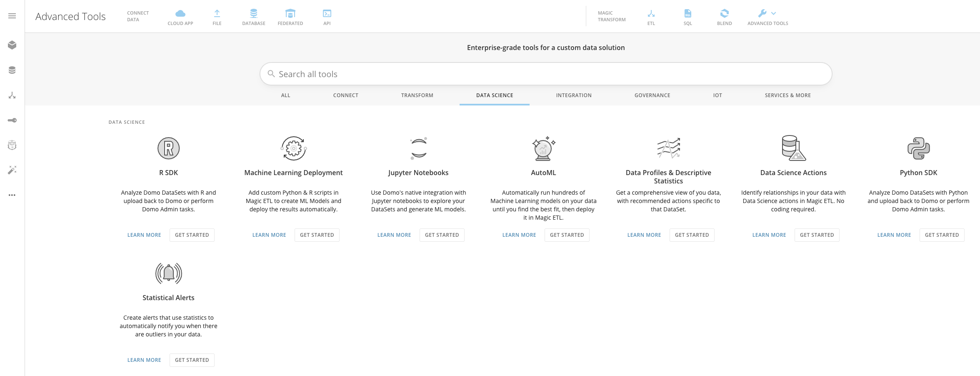Open the three-dots More sidebar item

[x=12, y=195]
